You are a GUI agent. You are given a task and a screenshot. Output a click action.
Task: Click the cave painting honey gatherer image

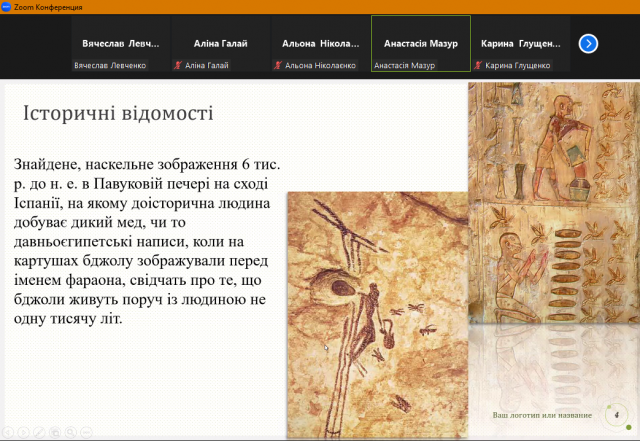(378, 314)
